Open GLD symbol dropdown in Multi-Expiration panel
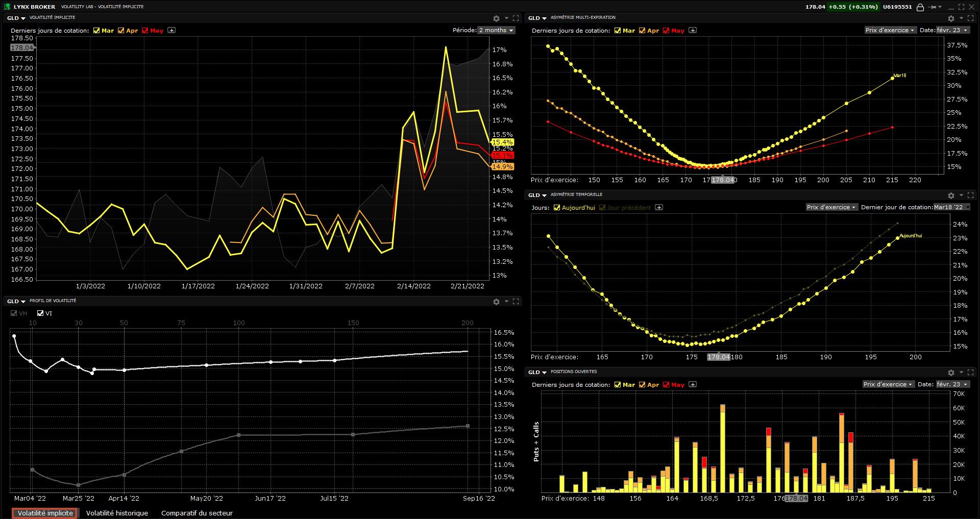 (x=537, y=18)
